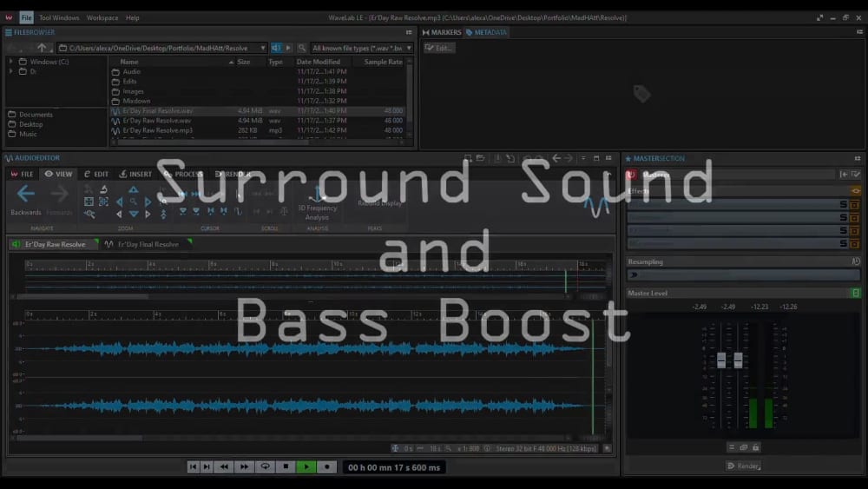This screenshot has height=489, width=868.
Task: Click the Resampling pane clock icon
Action: pos(856,261)
